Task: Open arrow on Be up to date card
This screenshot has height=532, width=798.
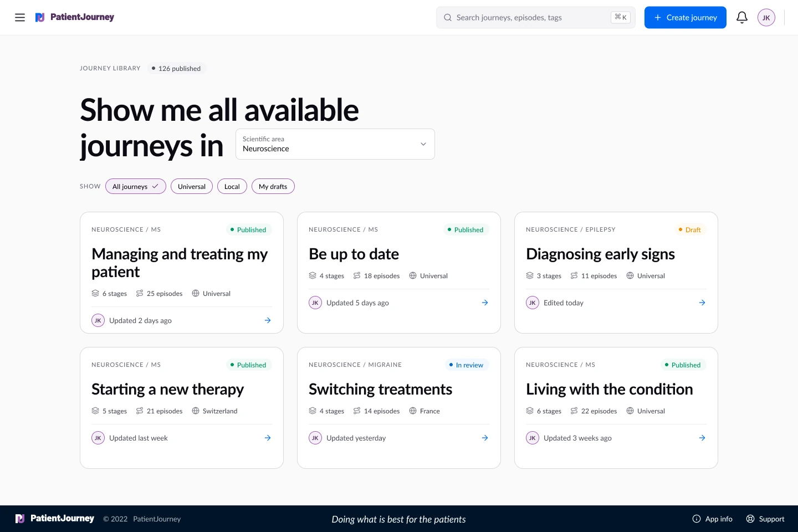Action: pos(485,303)
